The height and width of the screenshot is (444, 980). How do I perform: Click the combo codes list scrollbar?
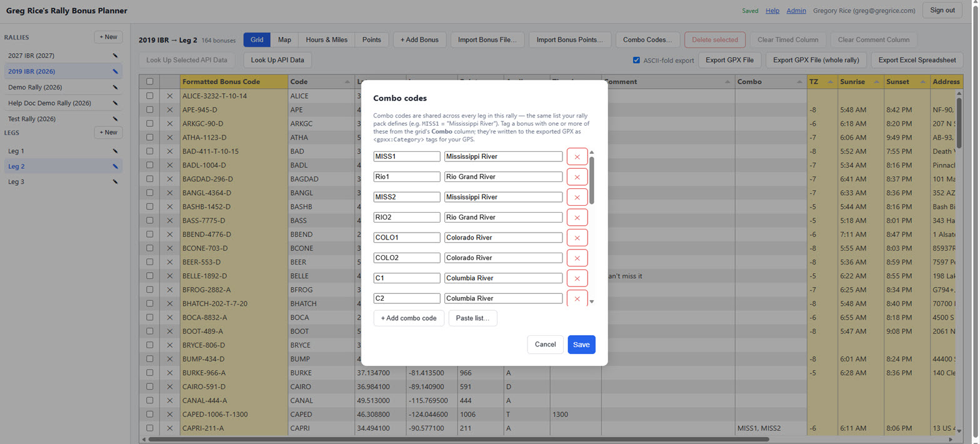tap(592, 179)
